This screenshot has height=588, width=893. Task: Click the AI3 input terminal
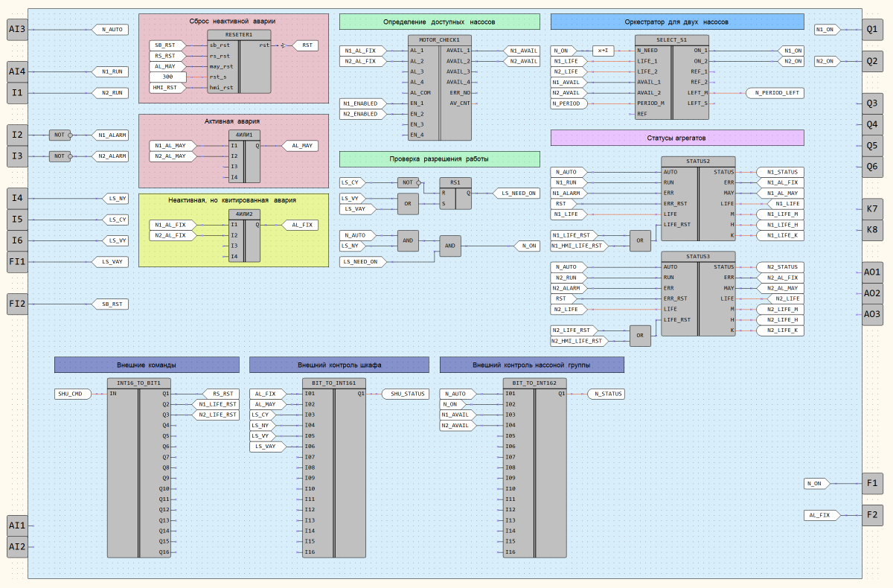[x=17, y=30]
